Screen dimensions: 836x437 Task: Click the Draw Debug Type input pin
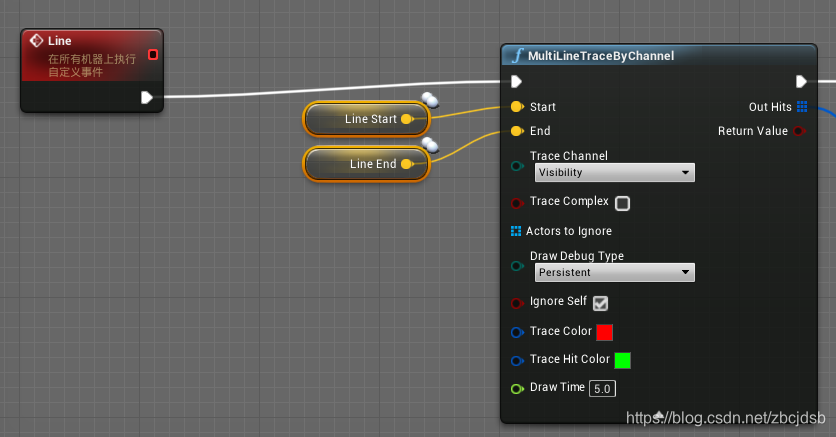517,265
